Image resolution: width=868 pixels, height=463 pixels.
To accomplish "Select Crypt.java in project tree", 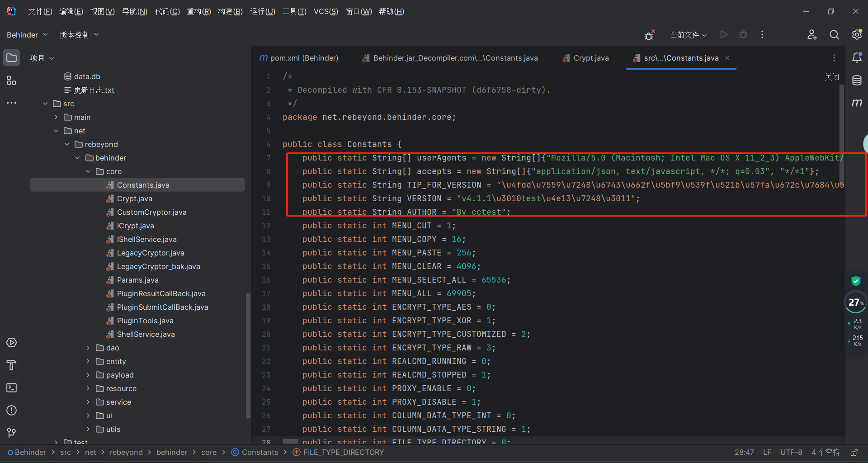I will point(134,198).
